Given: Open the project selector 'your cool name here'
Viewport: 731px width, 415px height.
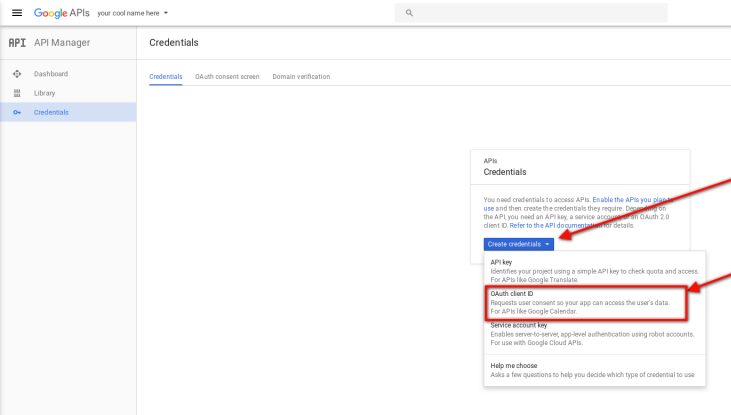Looking at the screenshot, I should pyautogui.click(x=133, y=13).
